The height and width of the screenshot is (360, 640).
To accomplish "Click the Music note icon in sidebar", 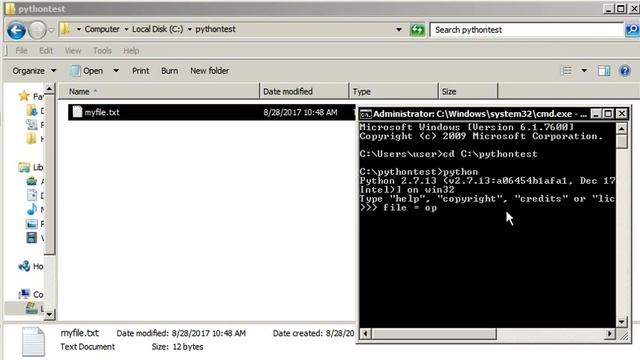I will pos(31,209).
